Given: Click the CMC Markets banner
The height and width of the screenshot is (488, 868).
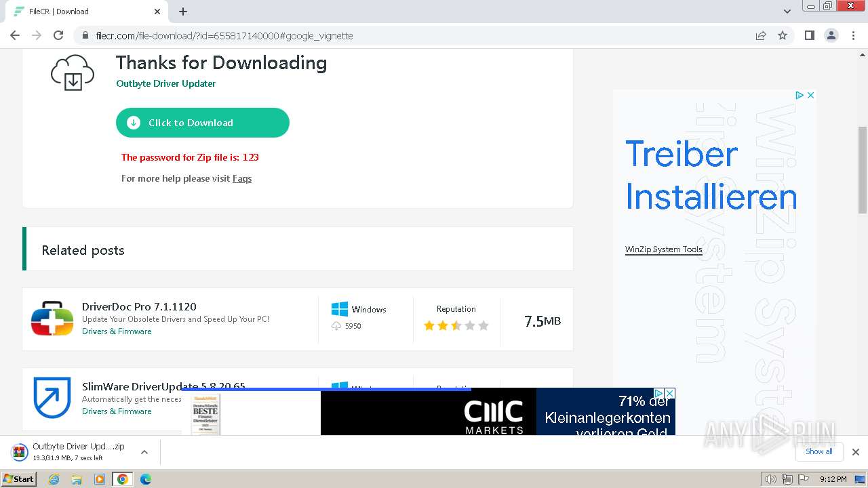Looking at the screenshot, I should 428,412.
